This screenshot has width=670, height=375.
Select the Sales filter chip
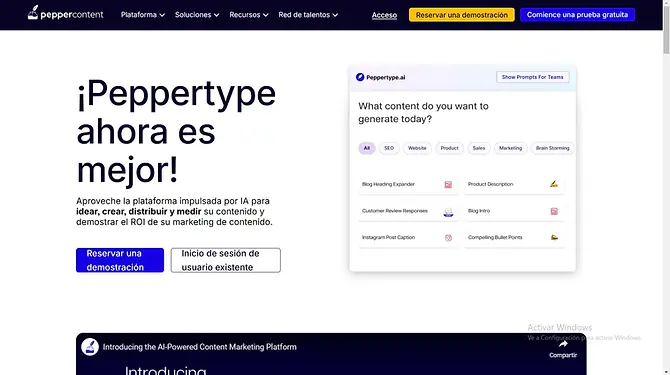(479, 148)
